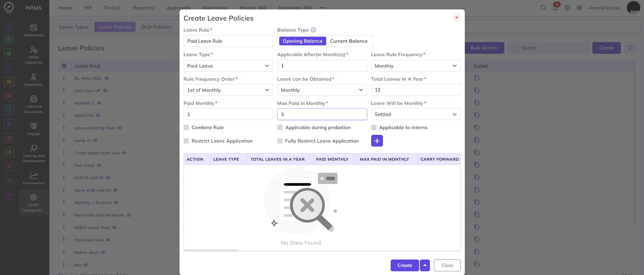Click the Total Leaves In A Year field
The image size is (644, 275).
pyautogui.click(x=415, y=90)
